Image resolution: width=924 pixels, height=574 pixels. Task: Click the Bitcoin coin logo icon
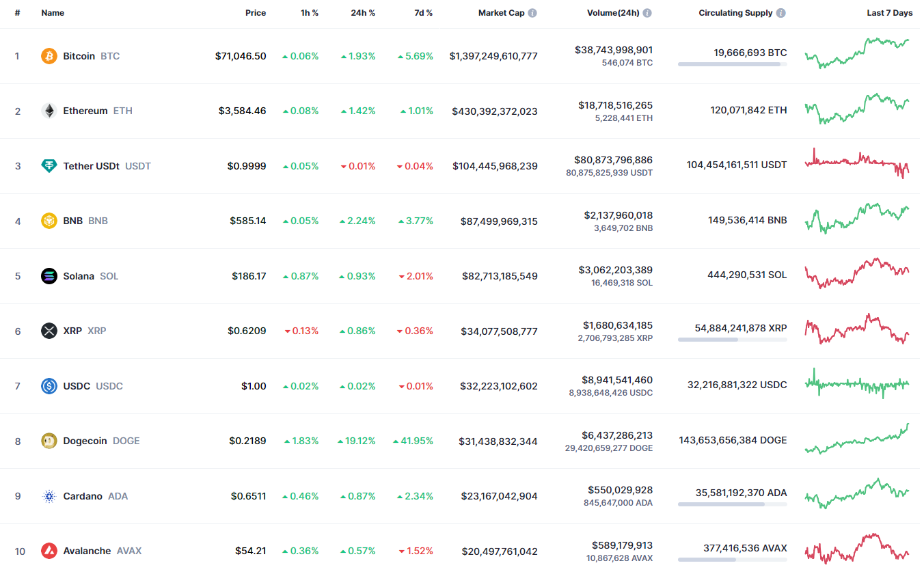[49, 56]
